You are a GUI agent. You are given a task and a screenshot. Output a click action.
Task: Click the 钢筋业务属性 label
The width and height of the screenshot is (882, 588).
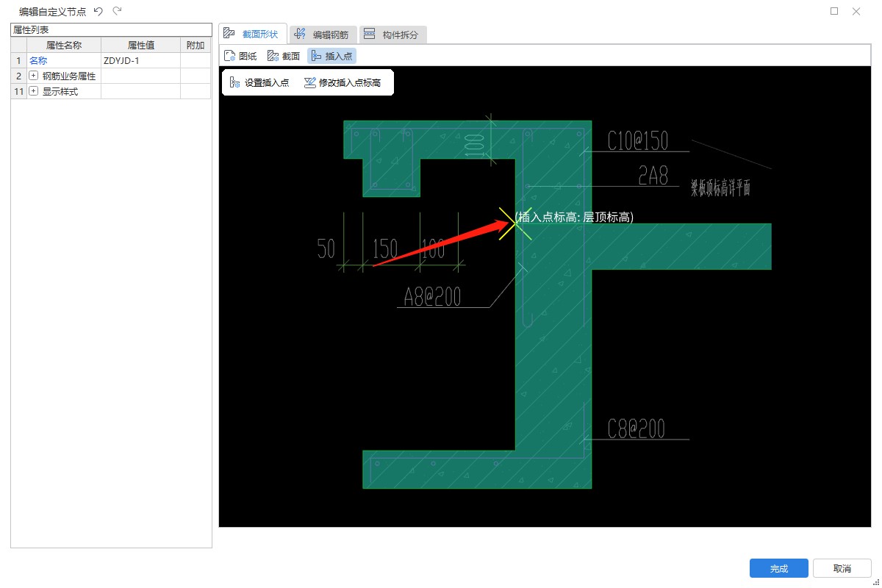(69, 76)
